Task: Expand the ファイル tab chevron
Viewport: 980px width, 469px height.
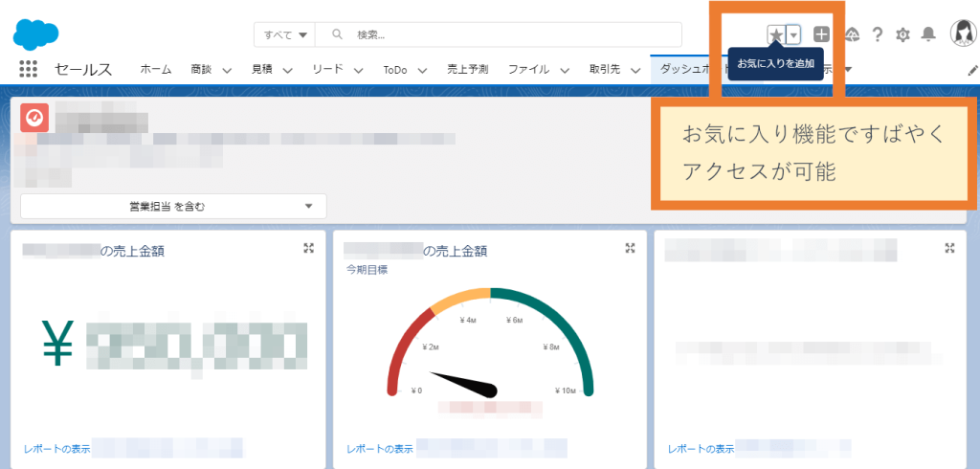Action: pyautogui.click(x=565, y=70)
